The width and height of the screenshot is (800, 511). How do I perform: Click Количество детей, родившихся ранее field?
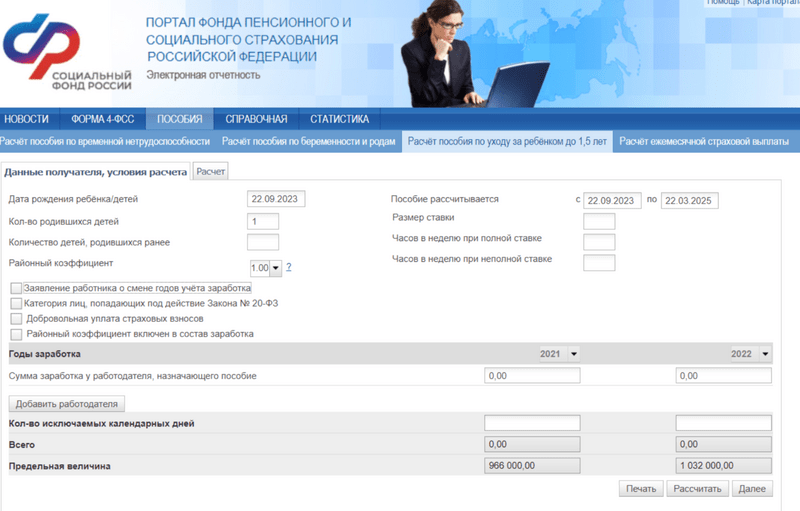click(263, 242)
